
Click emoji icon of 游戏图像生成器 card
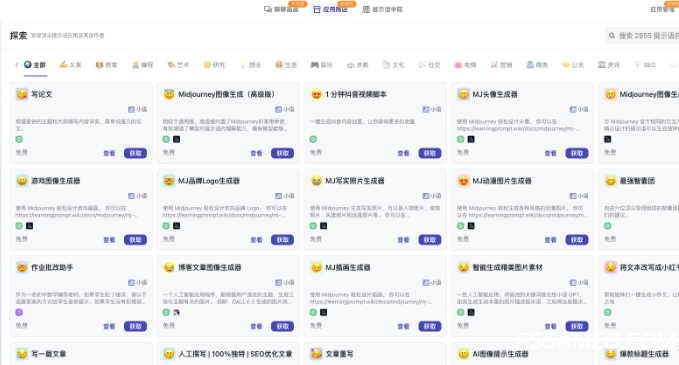click(22, 181)
